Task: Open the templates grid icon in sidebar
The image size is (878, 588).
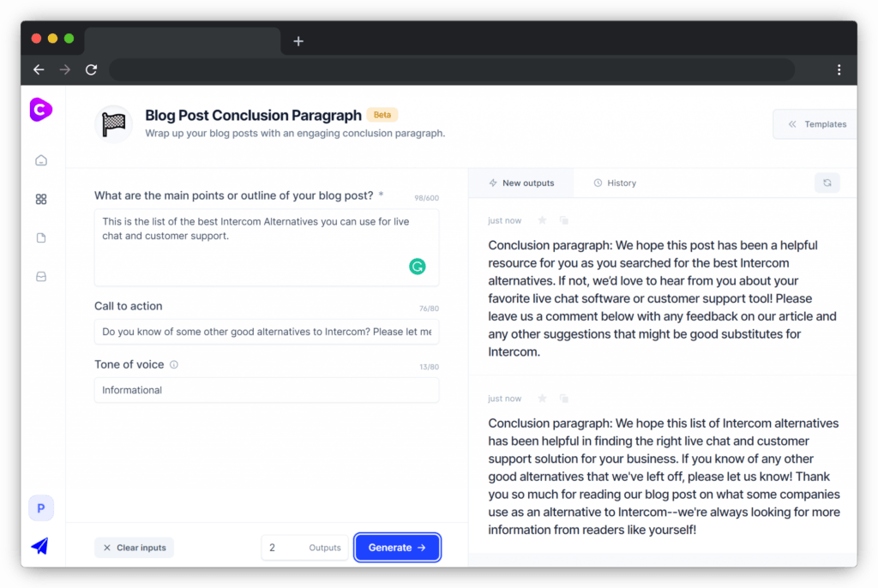Action: tap(41, 200)
